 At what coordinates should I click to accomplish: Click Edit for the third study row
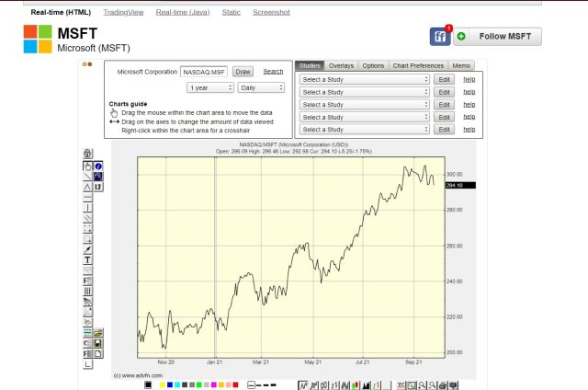pyautogui.click(x=444, y=104)
